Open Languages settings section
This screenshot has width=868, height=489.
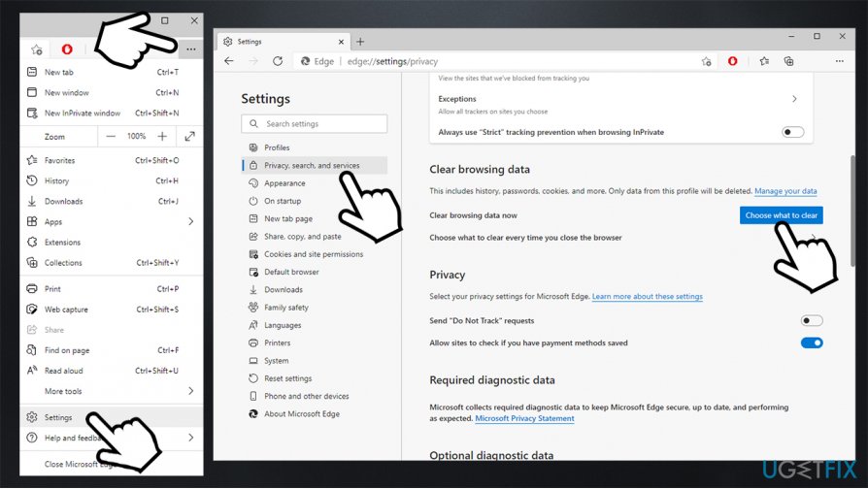coord(314,325)
